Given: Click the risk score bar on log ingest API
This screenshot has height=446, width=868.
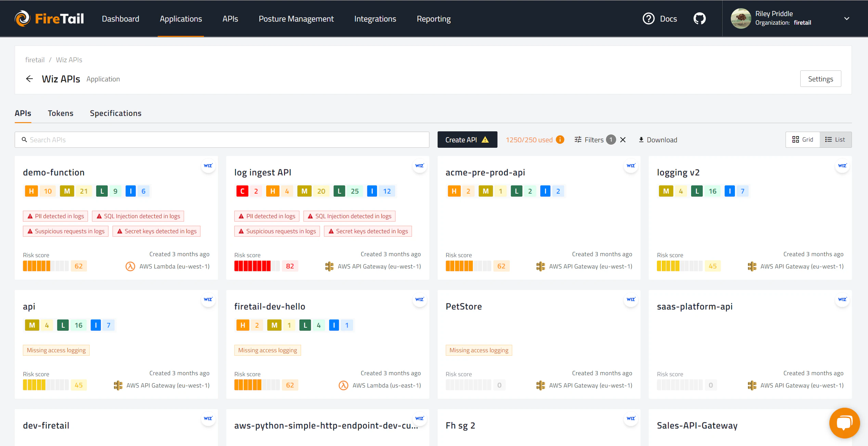Looking at the screenshot, I should pyautogui.click(x=257, y=266).
